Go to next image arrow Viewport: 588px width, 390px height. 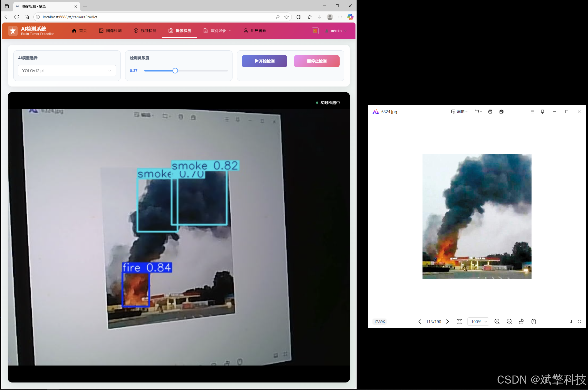coord(448,322)
